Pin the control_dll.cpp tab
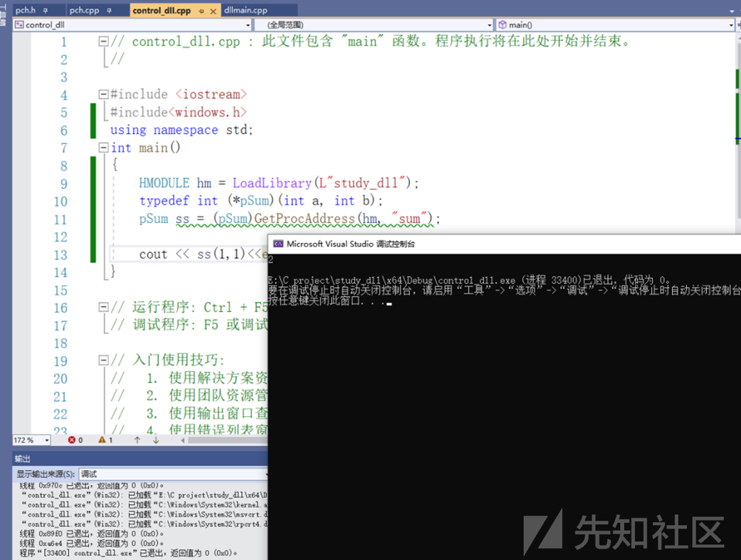The image size is (741, 560). click(x=201, y=11)
